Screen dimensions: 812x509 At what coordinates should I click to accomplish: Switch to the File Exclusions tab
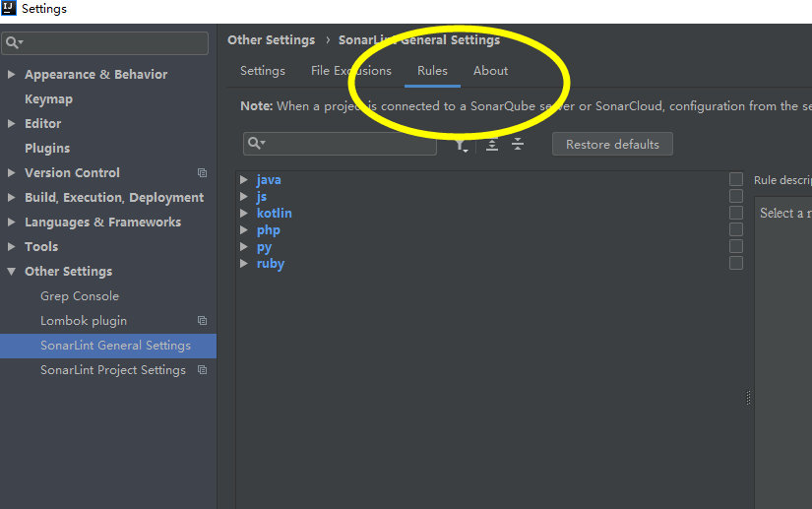click(351, 71)
